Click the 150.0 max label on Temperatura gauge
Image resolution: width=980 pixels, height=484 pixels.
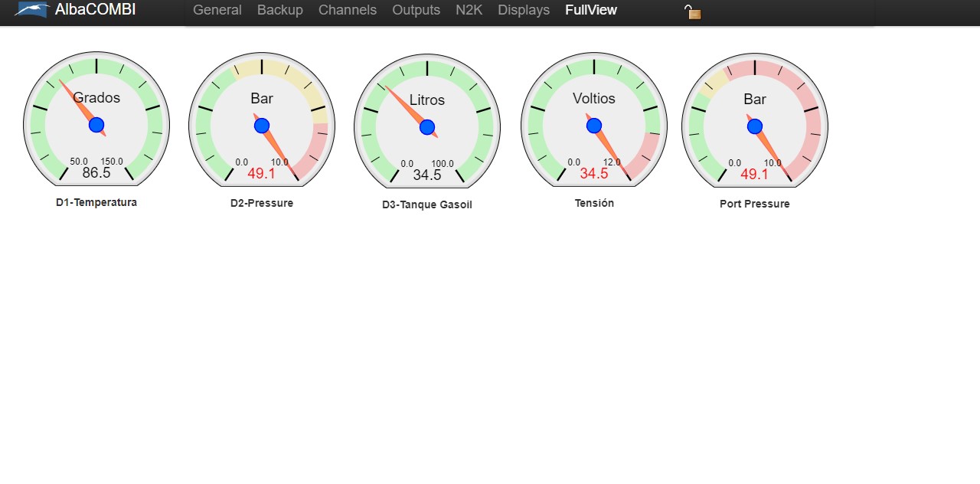click(112, 162)
